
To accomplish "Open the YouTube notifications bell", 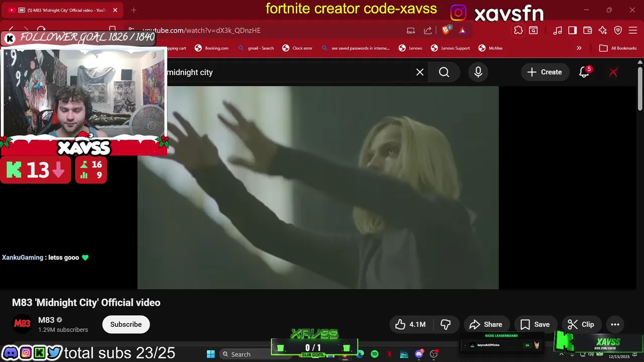I will (584, 72).
